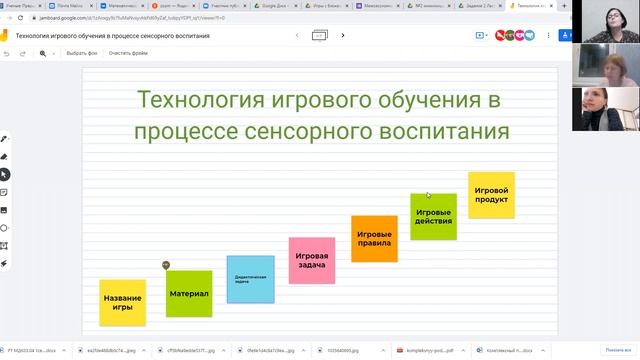Select orange 'Игровые правила' sticky note
The width and height of the screenshot is (640, 360).
(374, 239)
